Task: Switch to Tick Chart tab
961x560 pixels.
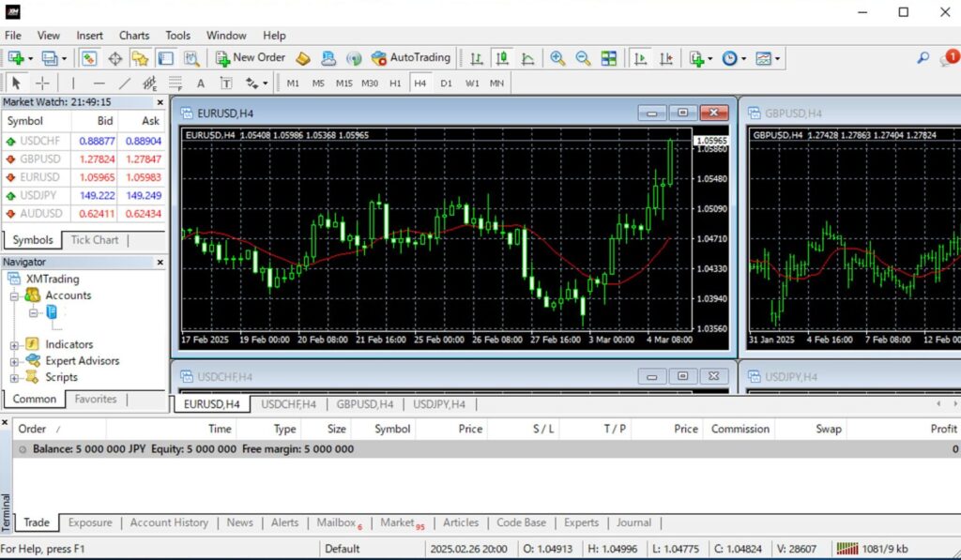Action: (x=95, y=239)
